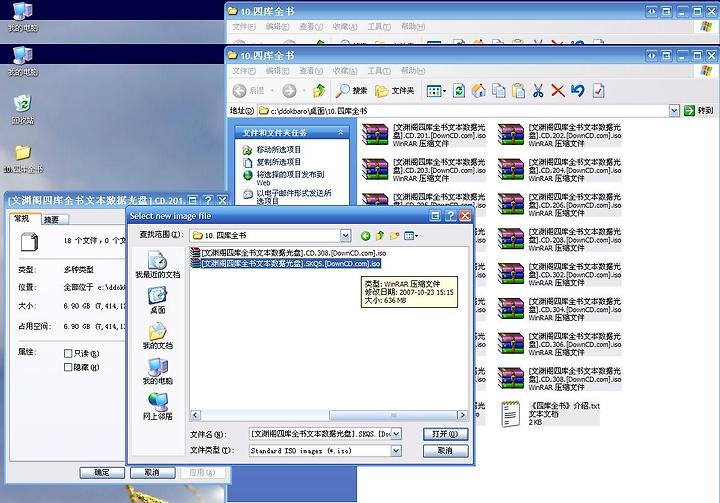Select the CD.308 .iso file in dialog list
The width and height of the screenshot is (720, 503).
click(289, 253)
